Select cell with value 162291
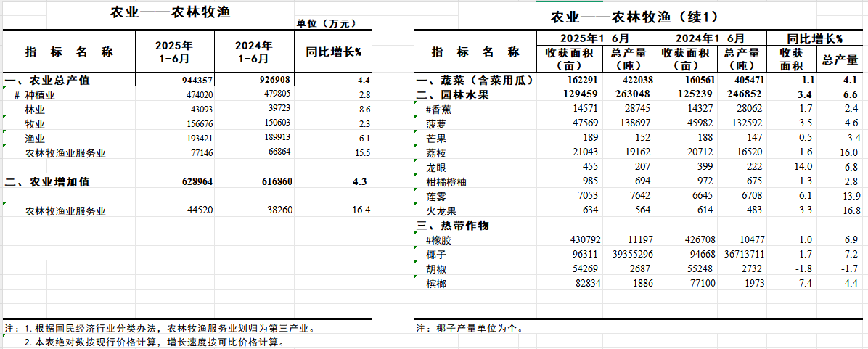This screenshot has height=349, width=868. (584, 81)
